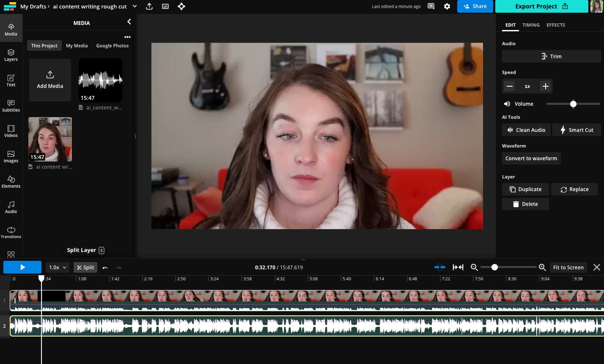Adjust the Volume slider handle
Screen dimensions: 604x364
[573, 104]
